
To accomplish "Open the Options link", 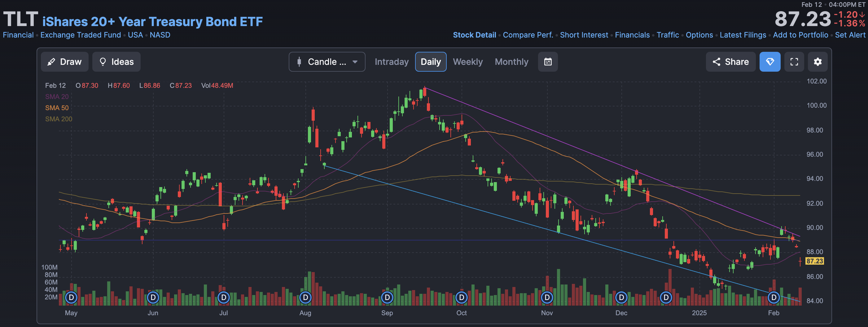I will click(x=699, y=35).
